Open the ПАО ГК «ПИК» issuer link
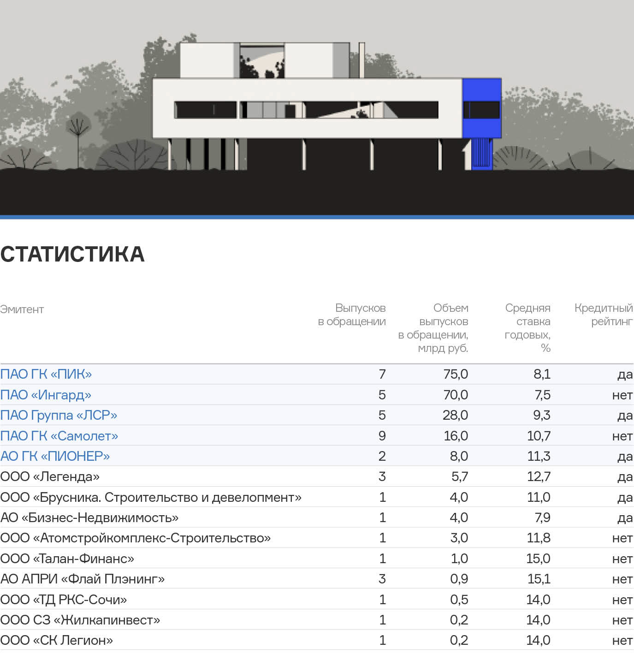Screen dimensions: 634x672 [x=46, y=374]
